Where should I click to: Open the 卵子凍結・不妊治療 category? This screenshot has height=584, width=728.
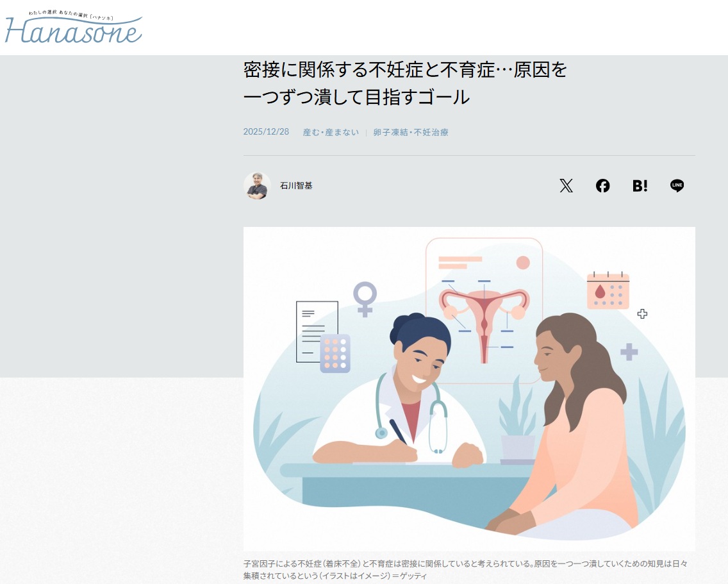coord(410,133)
